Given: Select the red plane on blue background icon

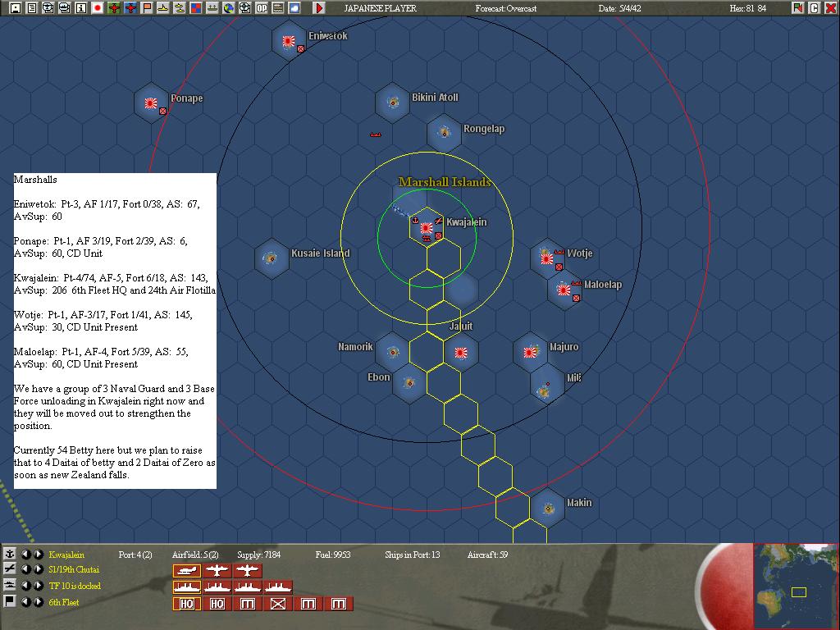Looking at the screenshot, I should pos(130,8).
